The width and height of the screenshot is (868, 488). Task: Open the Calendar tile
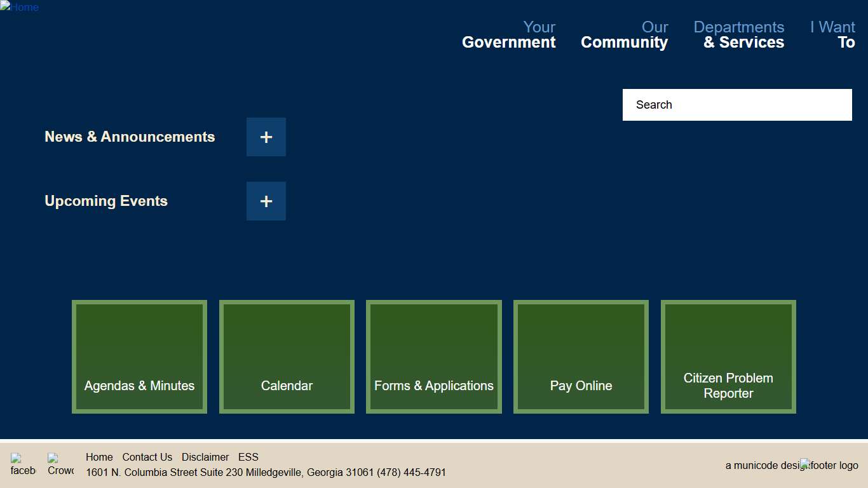pos(287,356)
